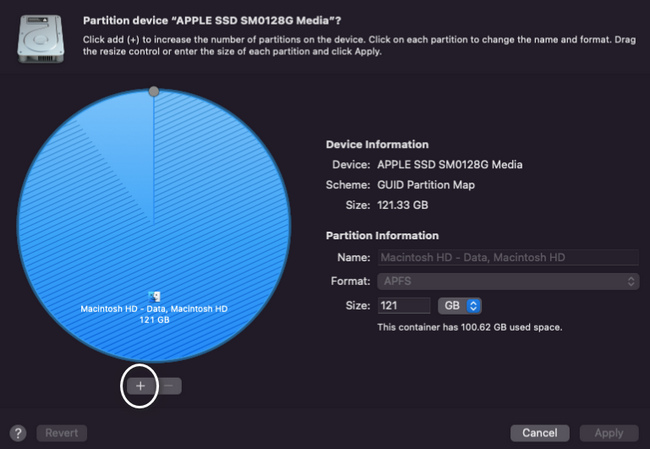The height and width of the screenshot is (449, 650).
Task: Click the Revert button
Action: tap(62, 433)
